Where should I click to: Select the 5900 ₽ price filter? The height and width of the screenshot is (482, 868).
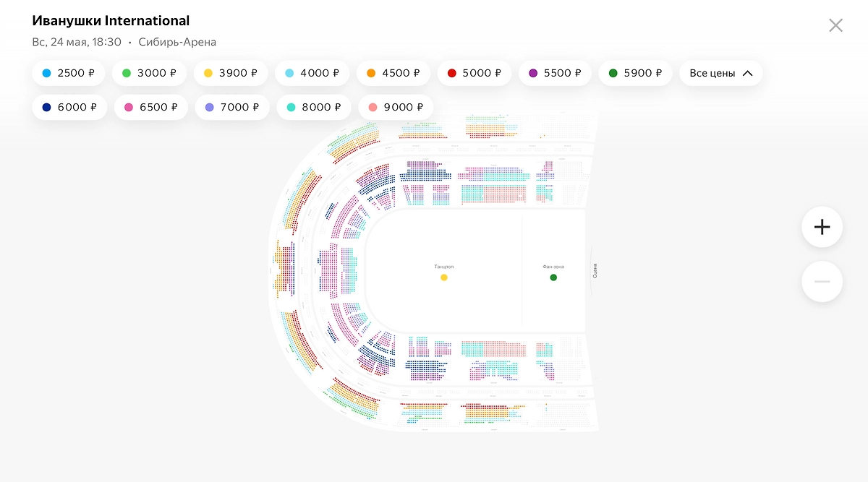(635, 73)
